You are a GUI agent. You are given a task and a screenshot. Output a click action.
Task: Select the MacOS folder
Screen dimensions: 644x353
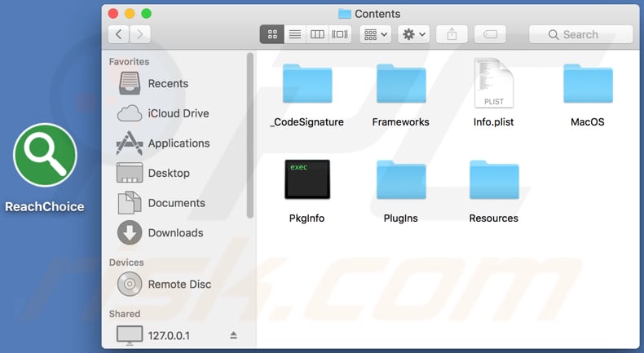click(x=588, y=84)
